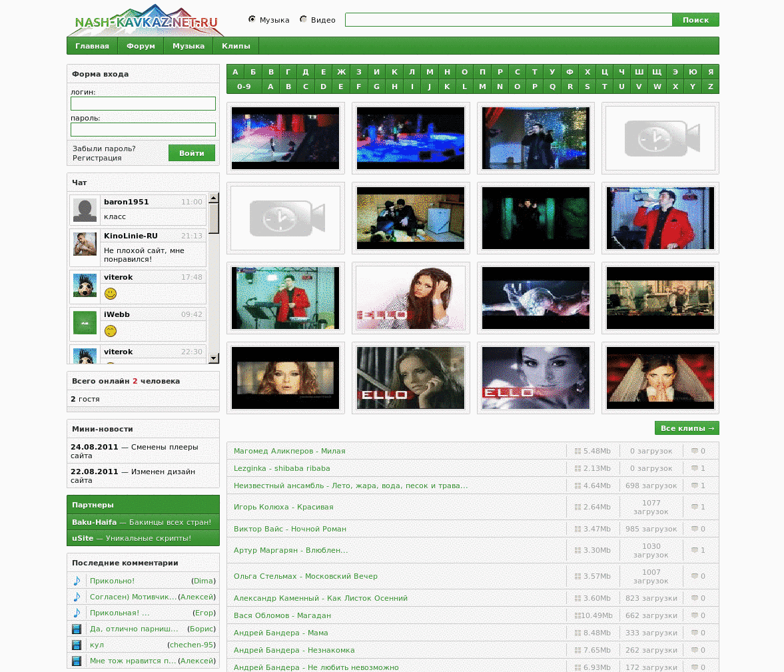This screenshot has height=672, width=784.
Task: Open the "Форум" menu tab
Action: click(x=141, y=46)
